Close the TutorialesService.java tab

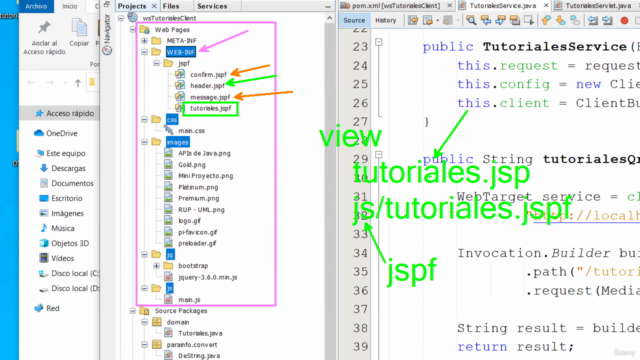pyautogui.click(x=546, y=6)
